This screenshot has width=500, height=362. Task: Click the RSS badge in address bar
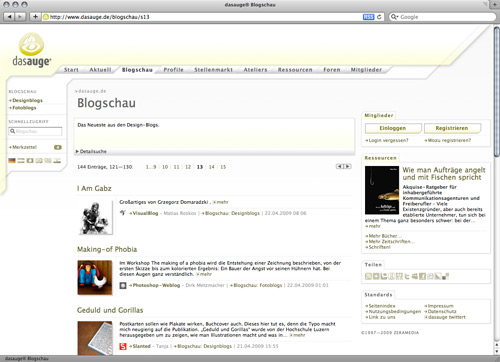click(x=368, y=17)
